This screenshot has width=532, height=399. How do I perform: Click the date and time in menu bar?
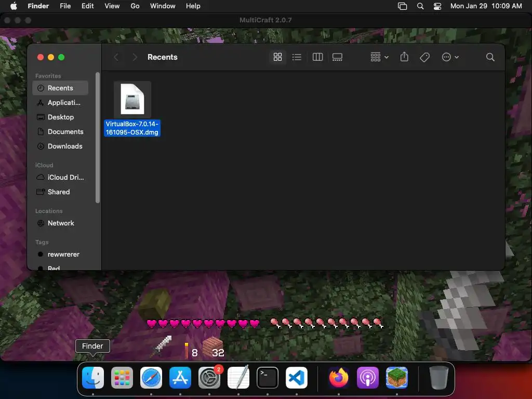point(486,6)
